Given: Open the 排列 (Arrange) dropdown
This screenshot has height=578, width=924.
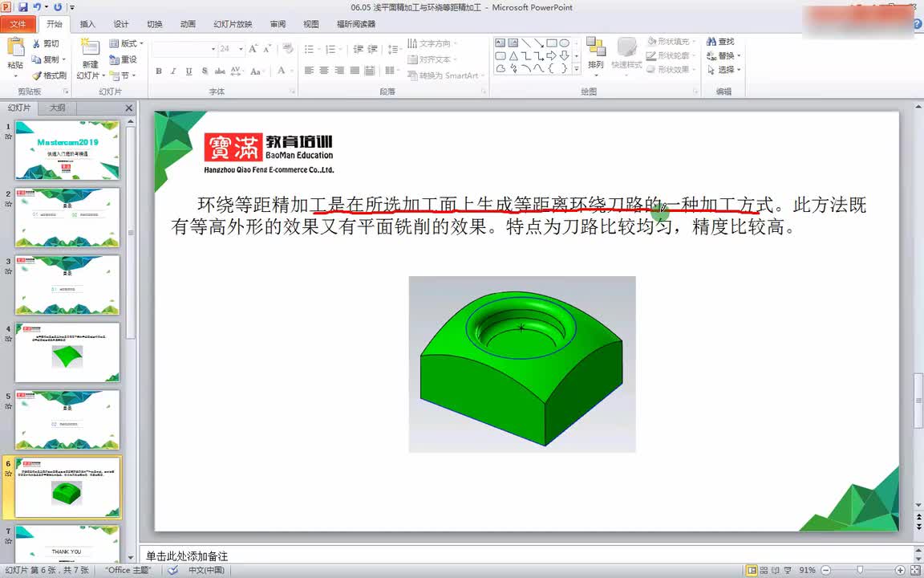Looking at the screenshot, I should tap(596, 56).
